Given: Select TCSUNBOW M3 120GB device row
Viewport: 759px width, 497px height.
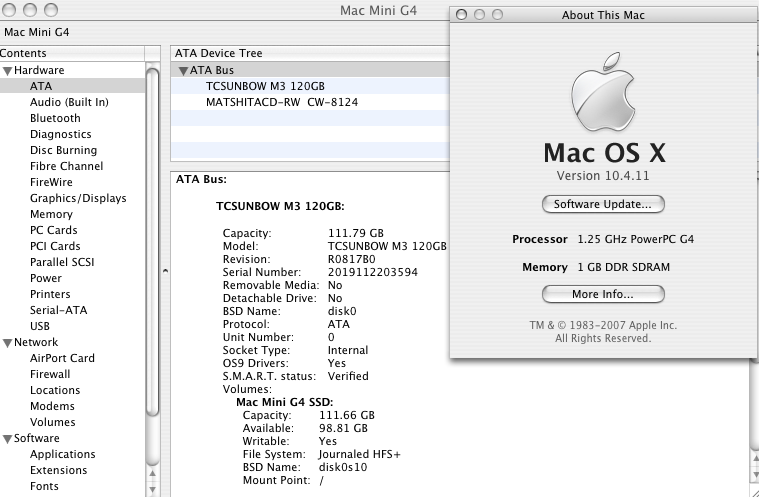Looking at the screenshot, I should [x=310, y=86].
